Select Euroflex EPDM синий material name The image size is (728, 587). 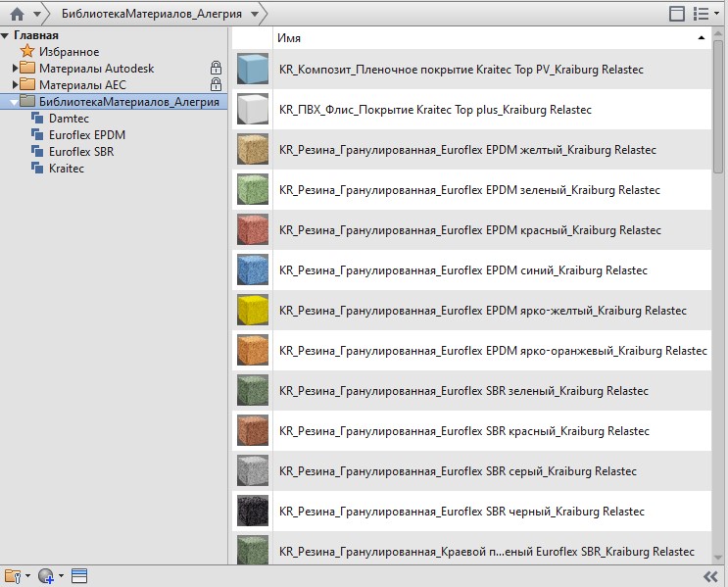click(x=462, y=270)
